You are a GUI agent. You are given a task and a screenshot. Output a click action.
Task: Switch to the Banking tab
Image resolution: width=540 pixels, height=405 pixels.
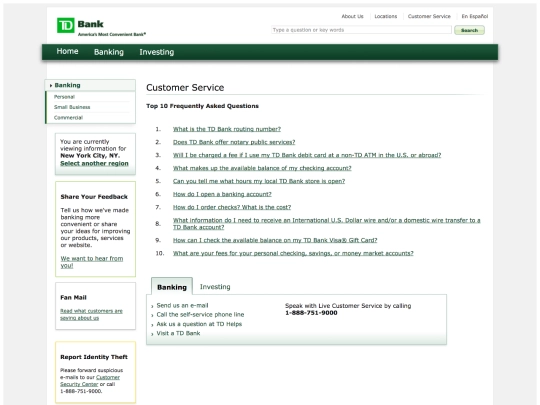click(172, 287)
